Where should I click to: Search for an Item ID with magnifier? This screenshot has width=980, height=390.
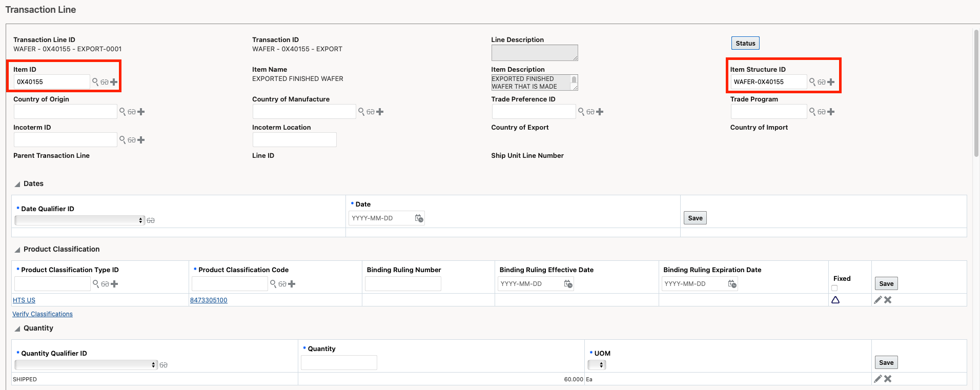click(x=95, y=81)
